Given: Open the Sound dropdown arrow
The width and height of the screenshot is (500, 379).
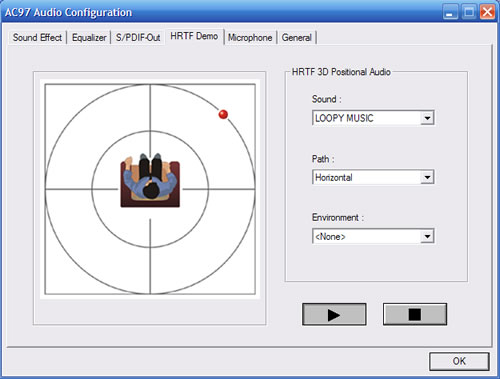Looking at the screenshot, I should [x=427, y=118].
